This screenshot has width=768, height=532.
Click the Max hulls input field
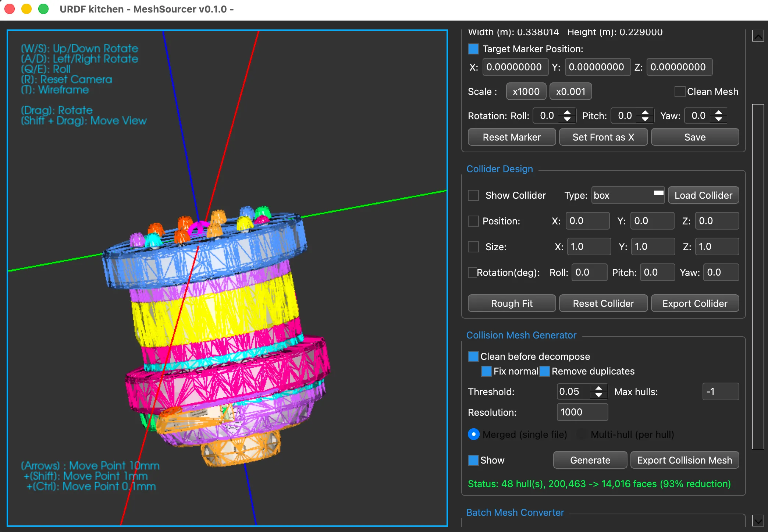click(721, 392)
